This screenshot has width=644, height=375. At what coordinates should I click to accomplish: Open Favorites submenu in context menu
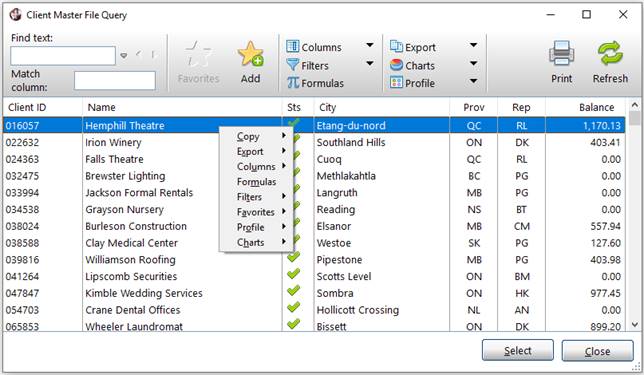[x=256, y=212]
